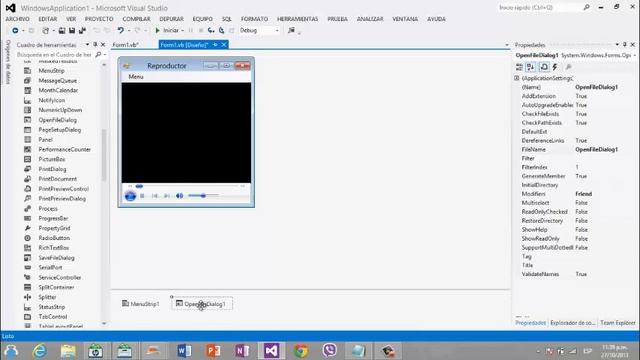
Task: Open the Propiedades panel options dropdown arrow
Action: tap(617, 44)
